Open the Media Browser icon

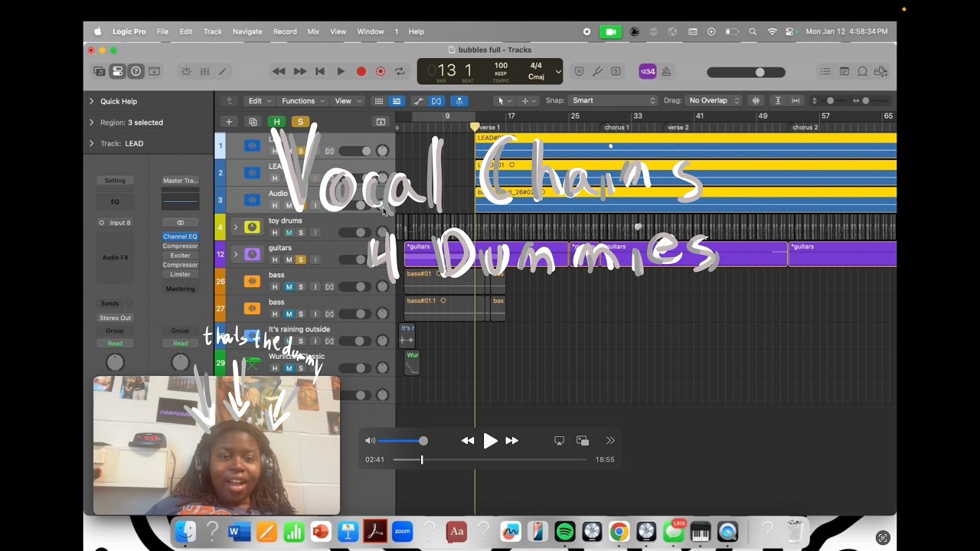click(x=880, y=71)
